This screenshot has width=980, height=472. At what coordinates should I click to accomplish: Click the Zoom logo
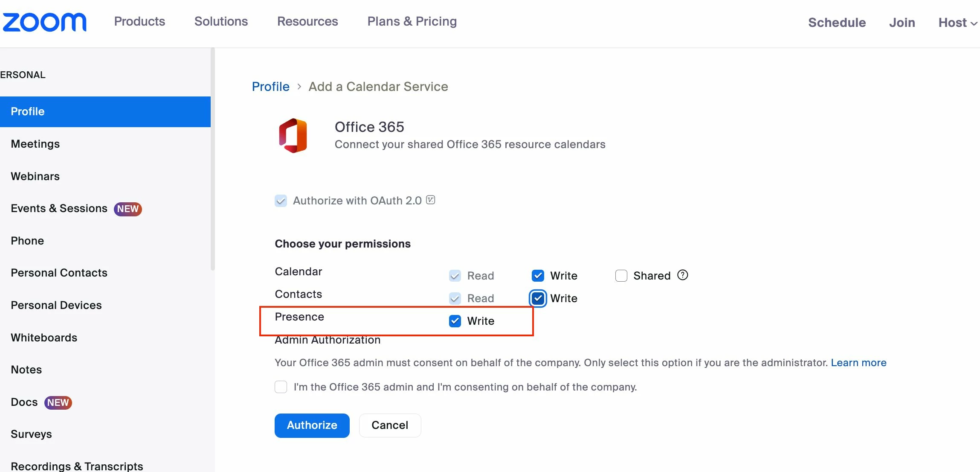[44, 22]
